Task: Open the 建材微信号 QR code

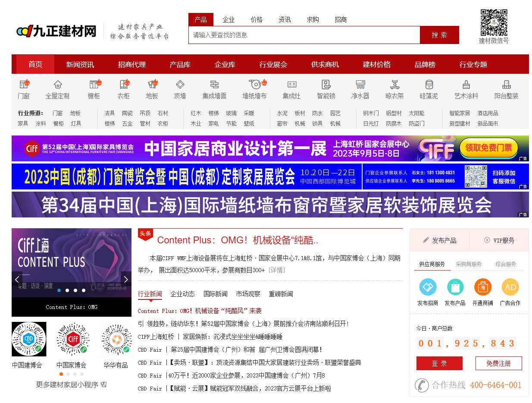Action: (x=494, y=23)
